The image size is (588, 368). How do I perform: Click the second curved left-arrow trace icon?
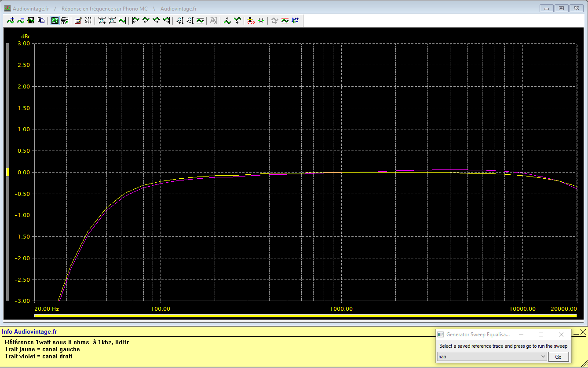pos(146,20)
